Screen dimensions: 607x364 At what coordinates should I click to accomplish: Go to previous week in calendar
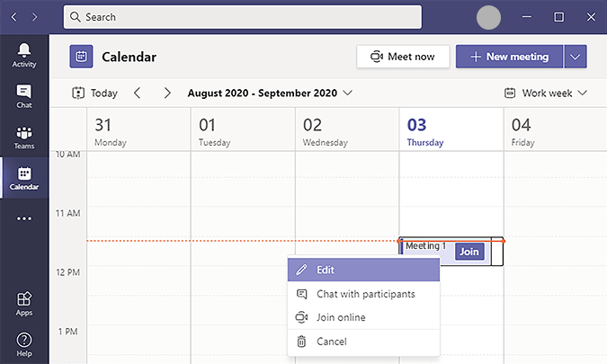point(138,93)
